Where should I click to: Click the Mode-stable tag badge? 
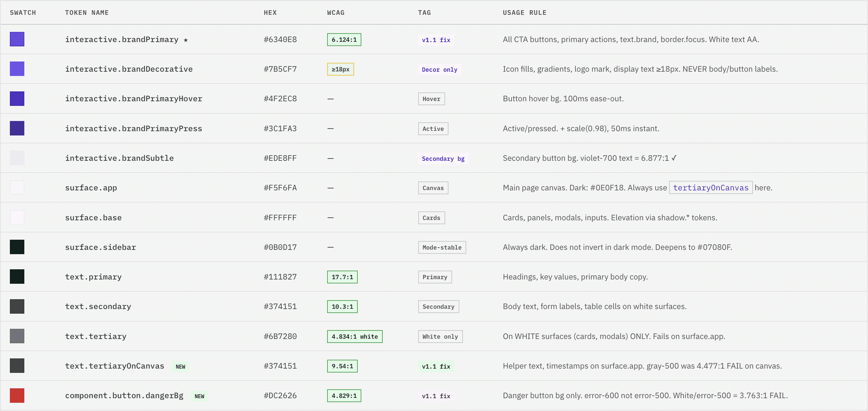[x=442, y=247]
